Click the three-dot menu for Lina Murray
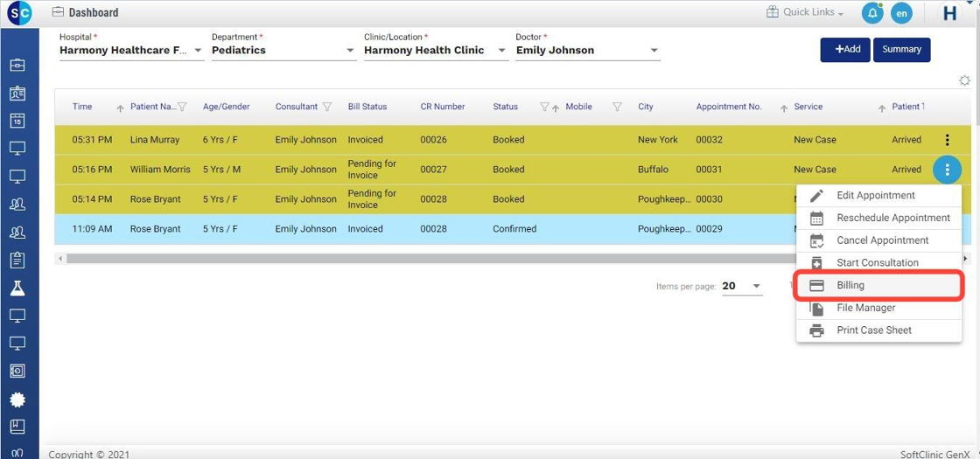 tap(947, 140)
